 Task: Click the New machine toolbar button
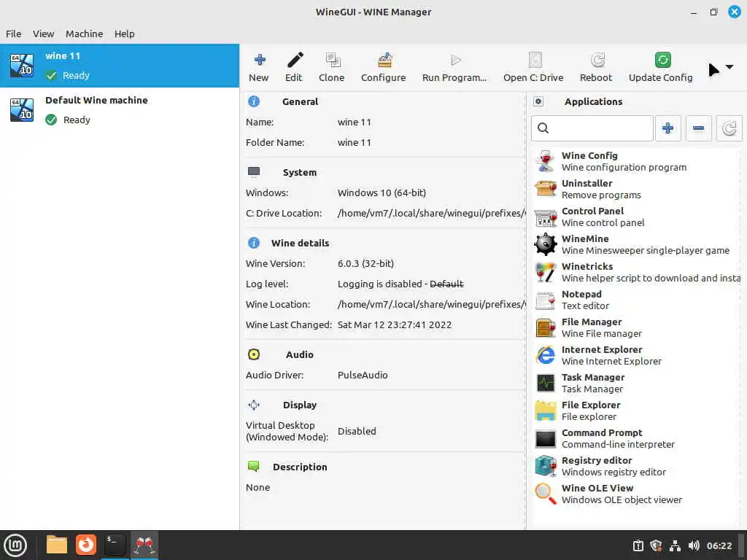259,67
